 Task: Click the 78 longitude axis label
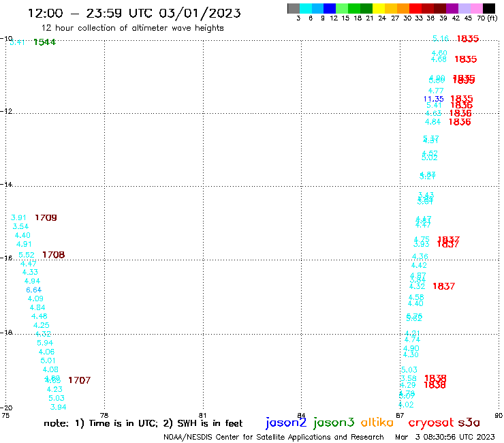point(104,415)
